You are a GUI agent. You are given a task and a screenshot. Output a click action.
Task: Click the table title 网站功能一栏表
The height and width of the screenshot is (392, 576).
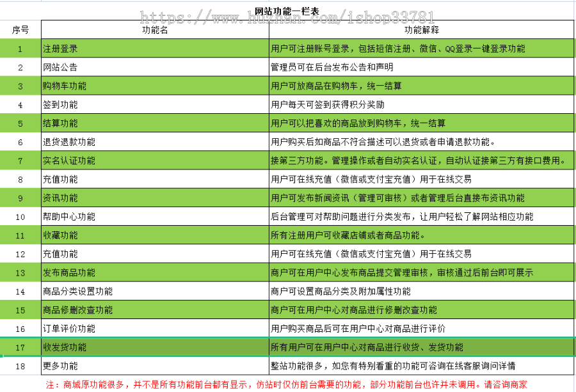pyautogui.click(x=287, y=12)
